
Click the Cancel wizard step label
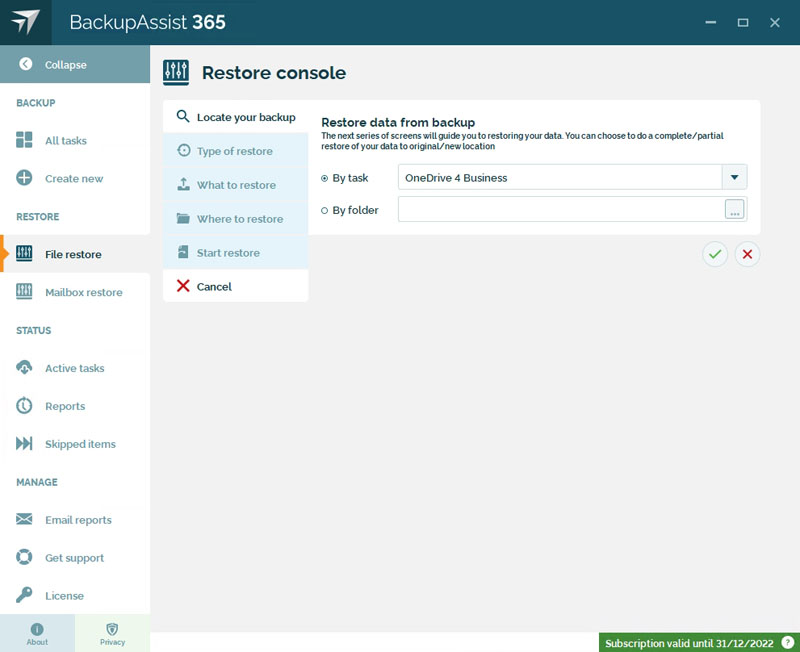click(214, 287)
